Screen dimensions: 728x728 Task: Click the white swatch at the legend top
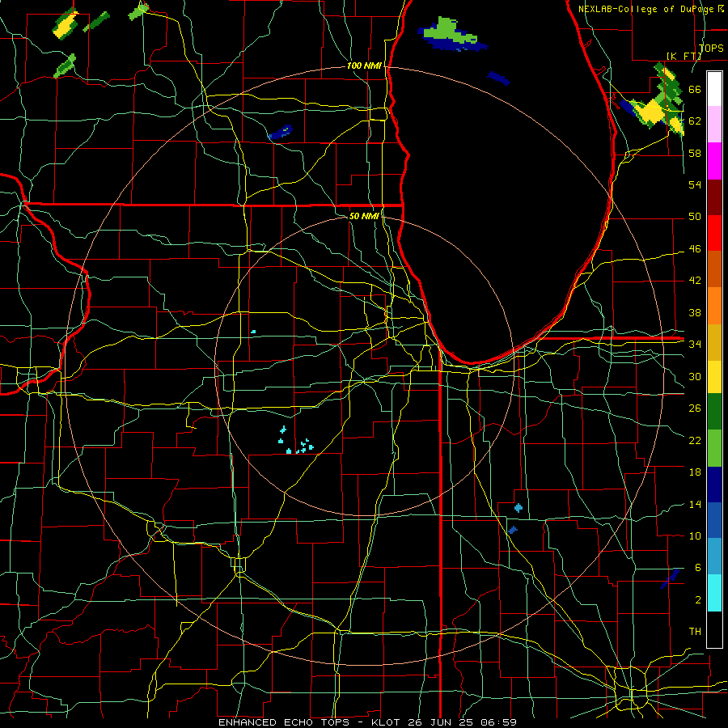coord(714,89)
